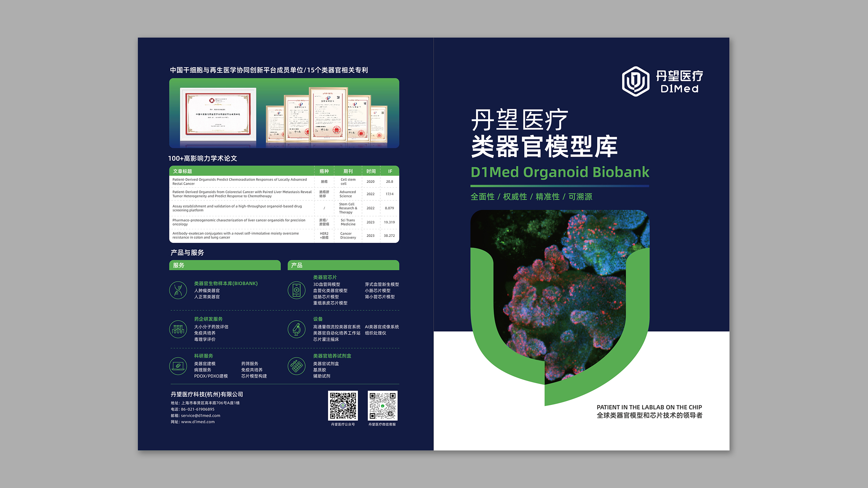The height and width of the screenshot is (488, 868).
Task: Click the HER2+肠癌 cancer type cell
Action: 324,236
